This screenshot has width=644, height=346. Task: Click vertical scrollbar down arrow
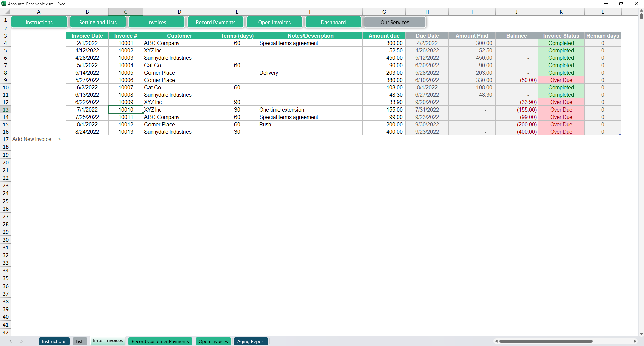click(641, 334)
